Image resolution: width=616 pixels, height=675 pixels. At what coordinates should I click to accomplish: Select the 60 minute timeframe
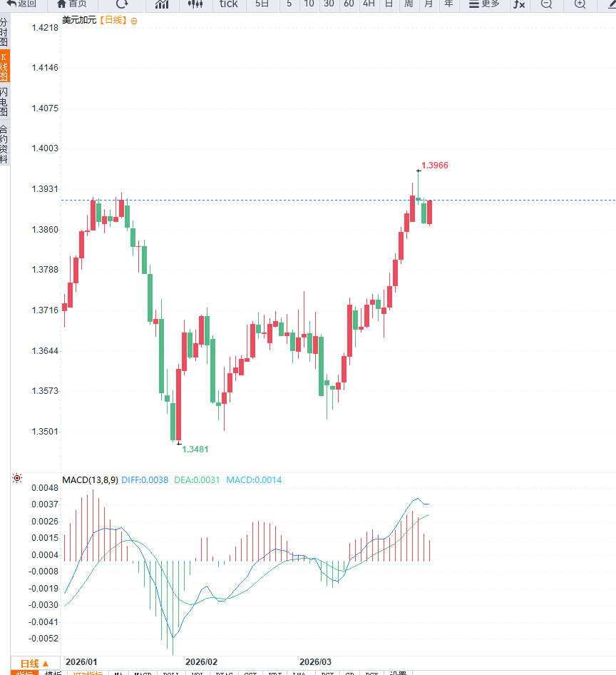click(x=349, y=4)
